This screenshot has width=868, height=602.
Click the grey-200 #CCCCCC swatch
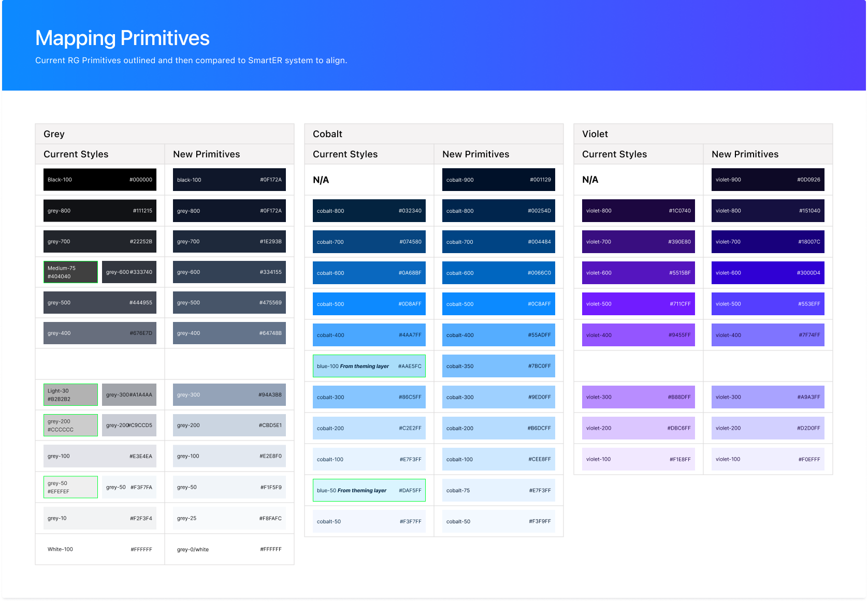[x=70, y=425]
